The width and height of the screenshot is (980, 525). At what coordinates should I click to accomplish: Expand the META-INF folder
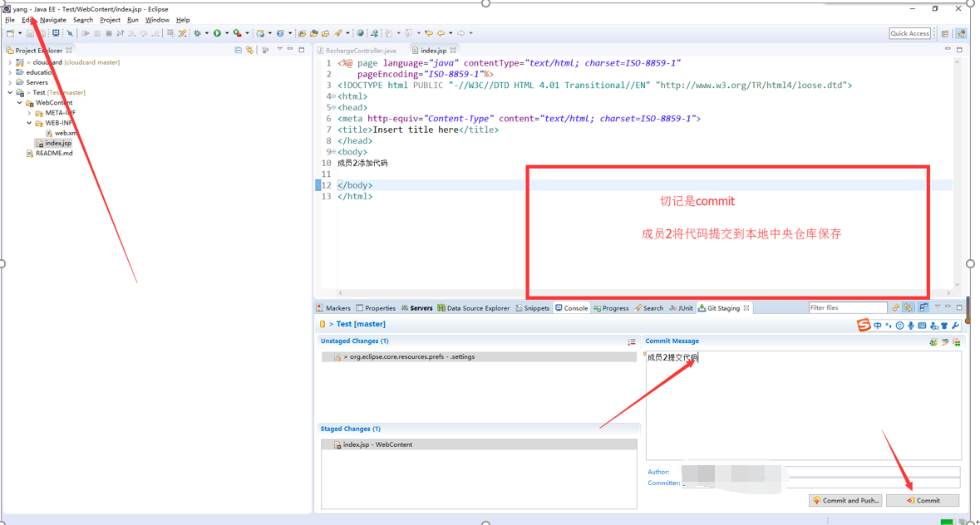click(x=29, y=113)
